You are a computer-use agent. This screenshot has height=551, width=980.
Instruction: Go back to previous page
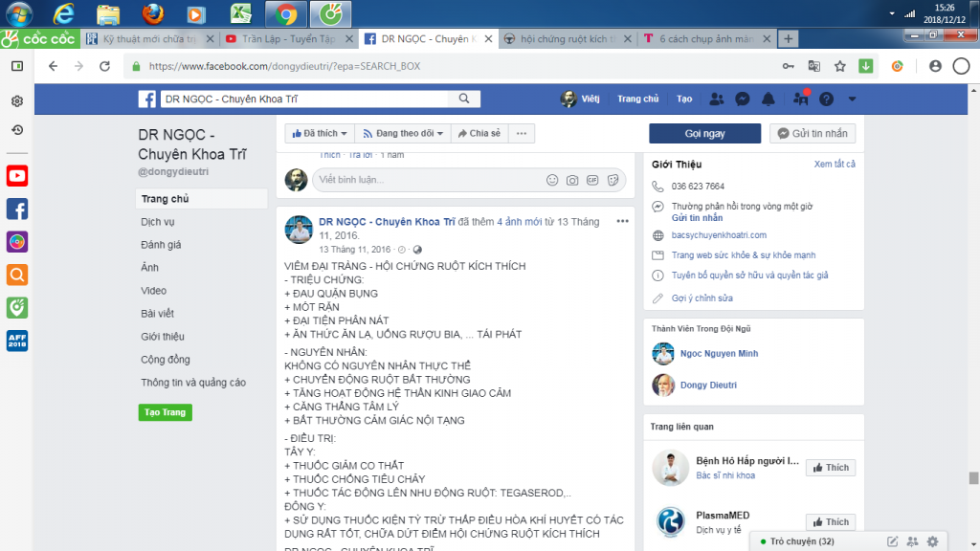pyautogui.click(x=54, y=66)
